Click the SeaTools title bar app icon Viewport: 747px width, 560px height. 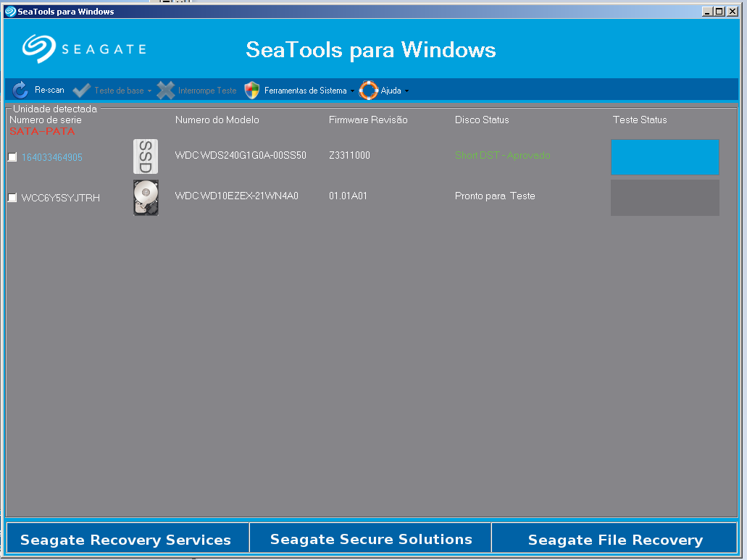10,12
